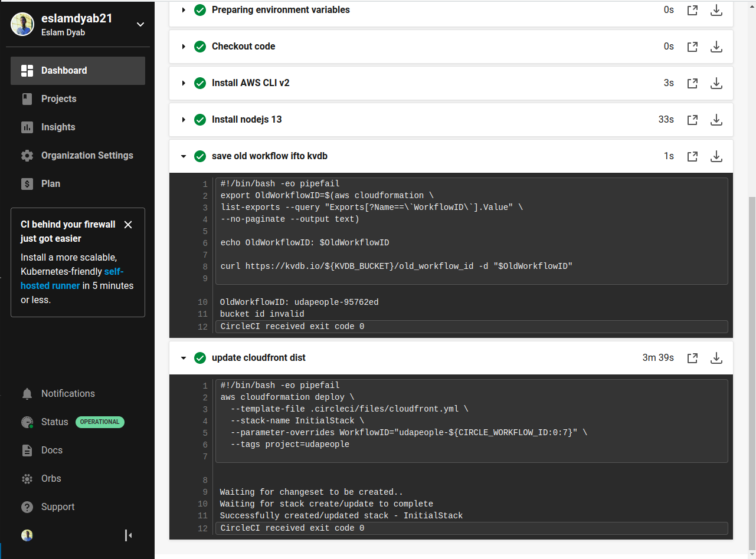
Task: Expand the Checkout code step
Action: pos(184,47)
